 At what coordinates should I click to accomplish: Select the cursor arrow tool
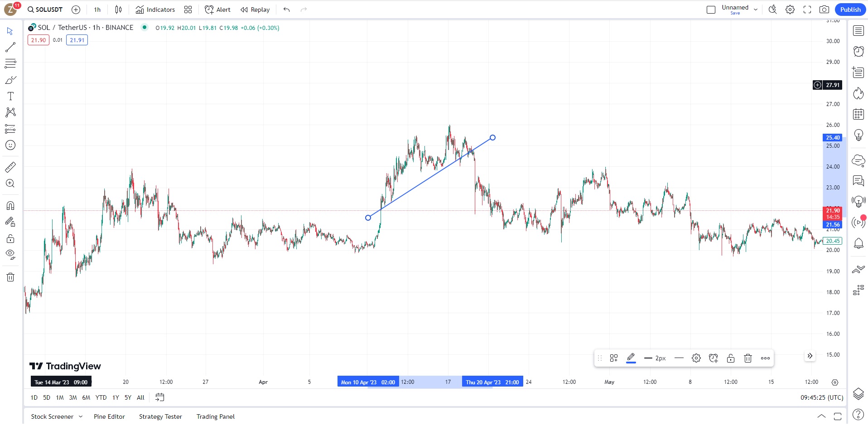(10, 31)
